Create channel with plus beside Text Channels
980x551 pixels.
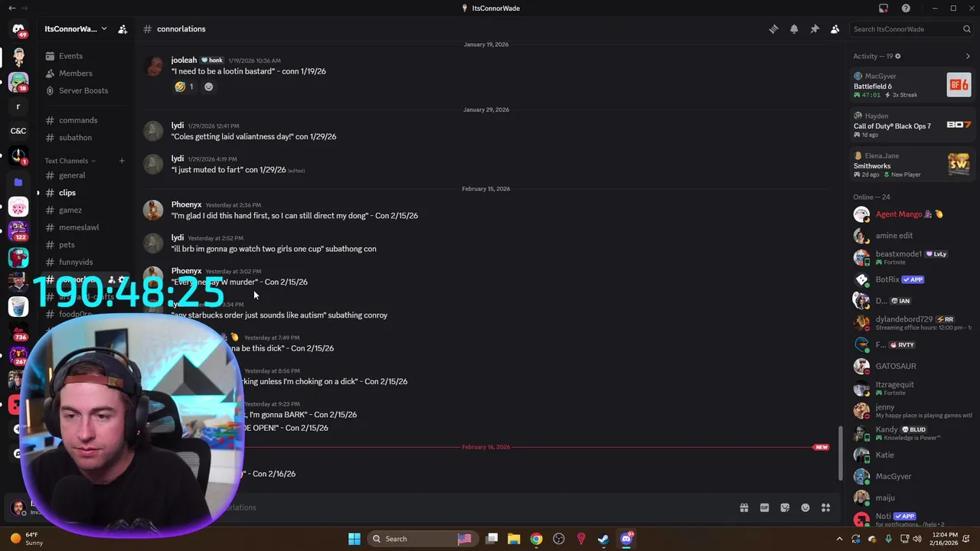122,161
